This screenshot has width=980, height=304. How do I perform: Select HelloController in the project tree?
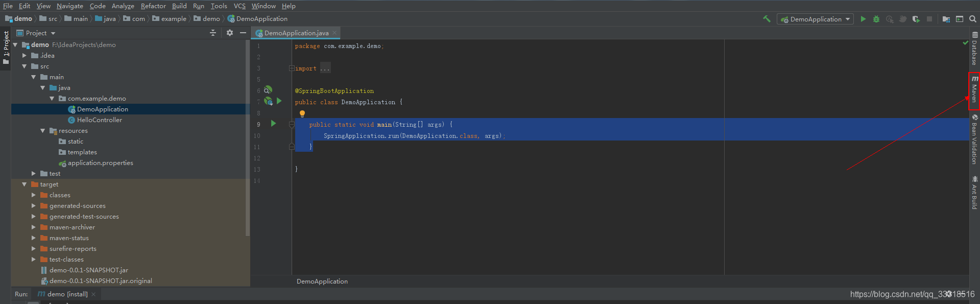[x=99, y=120]
